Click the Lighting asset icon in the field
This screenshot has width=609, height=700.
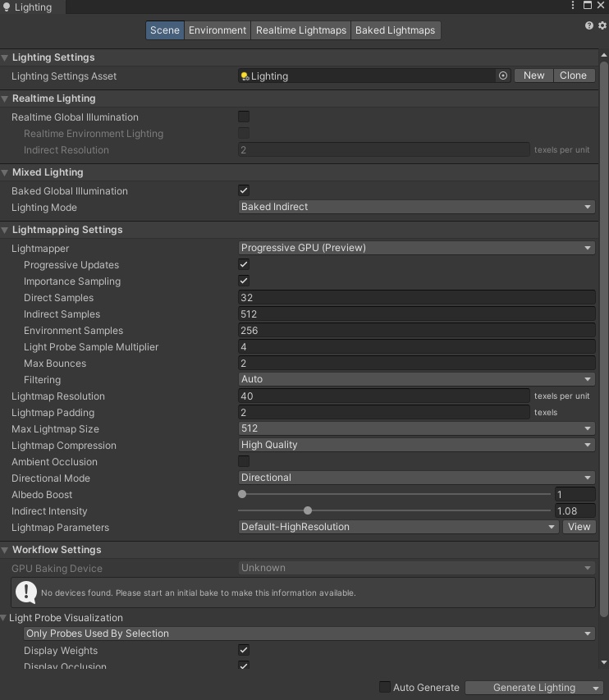pyautogui.click(x=245, y=76)
